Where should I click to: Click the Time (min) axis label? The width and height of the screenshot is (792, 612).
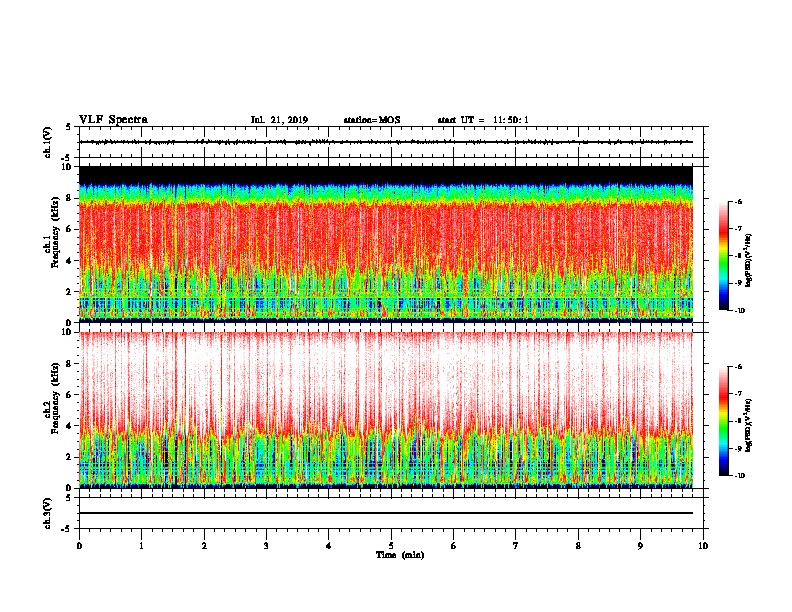tap(400, 555)
